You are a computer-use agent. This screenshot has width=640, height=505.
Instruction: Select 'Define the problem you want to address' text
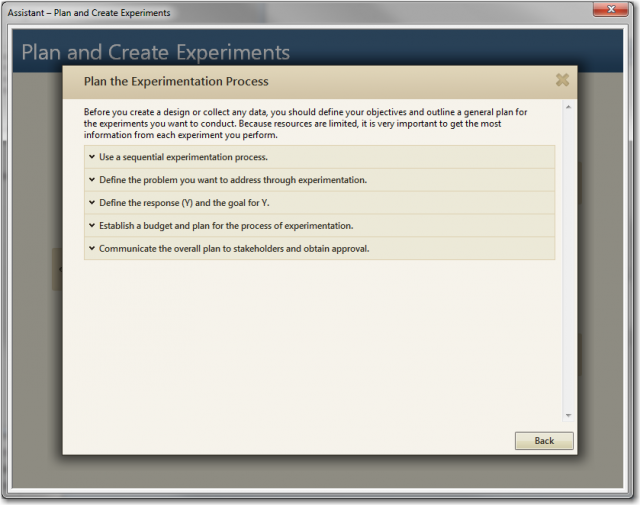(233, 180)
